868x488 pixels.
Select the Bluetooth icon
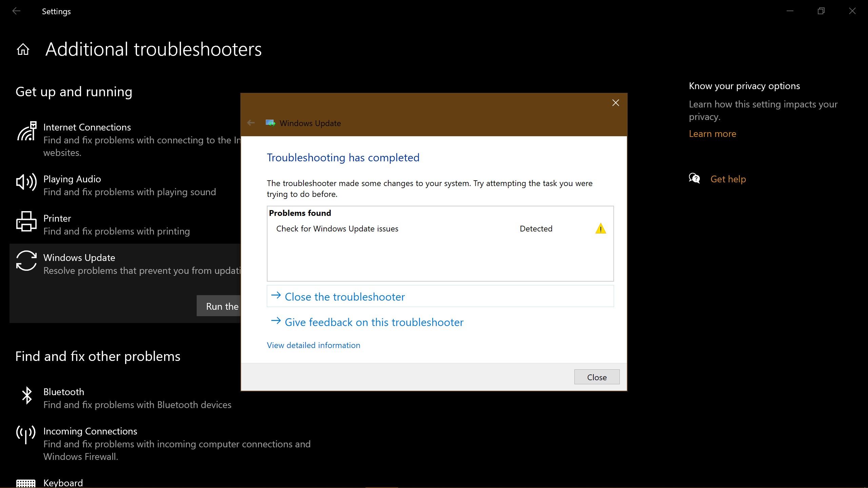click(x=26, y=395)
